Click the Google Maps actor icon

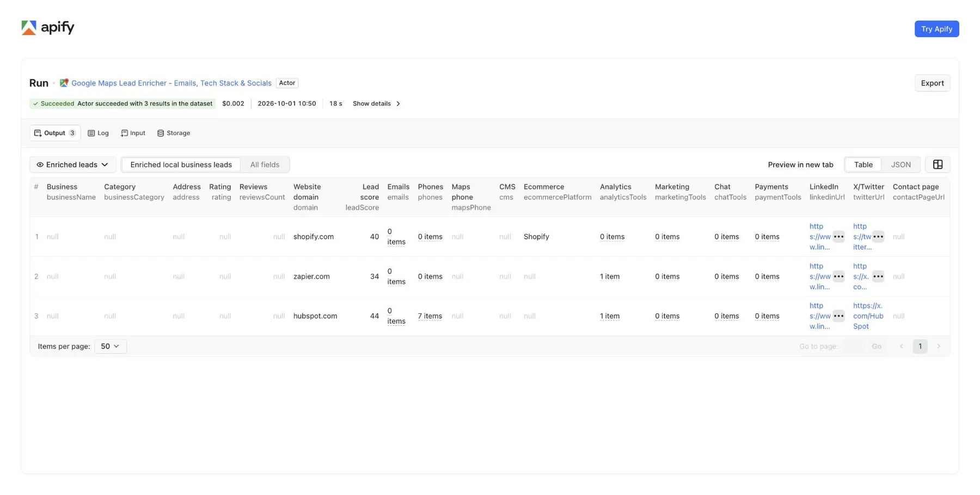pos(64,83)
